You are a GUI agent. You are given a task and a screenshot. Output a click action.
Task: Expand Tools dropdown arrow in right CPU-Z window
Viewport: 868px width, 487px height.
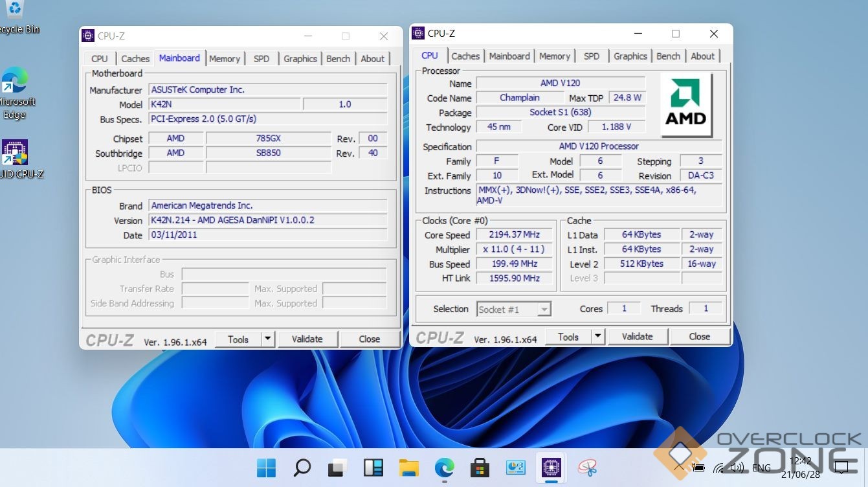tap(597, 336)
